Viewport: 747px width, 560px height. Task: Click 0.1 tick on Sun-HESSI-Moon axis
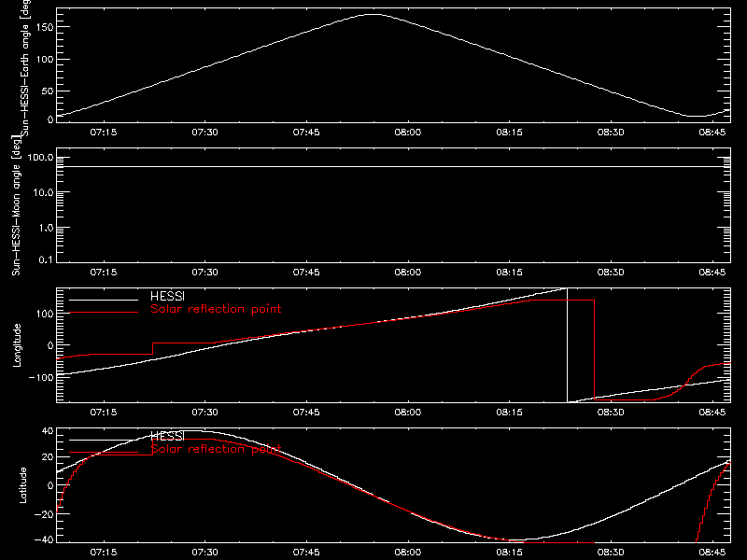[x=46, y=259]
